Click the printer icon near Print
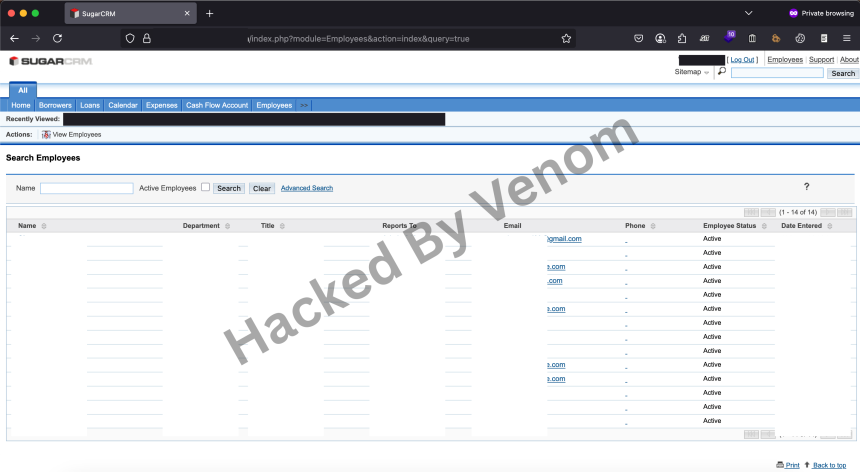860x472 pixels. click(x=780, y=465)
